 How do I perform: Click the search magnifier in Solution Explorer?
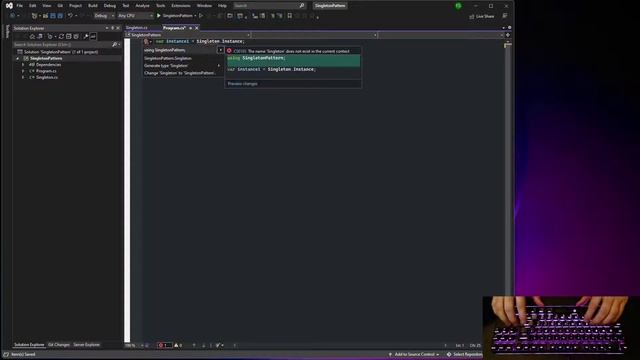point(115,44)
